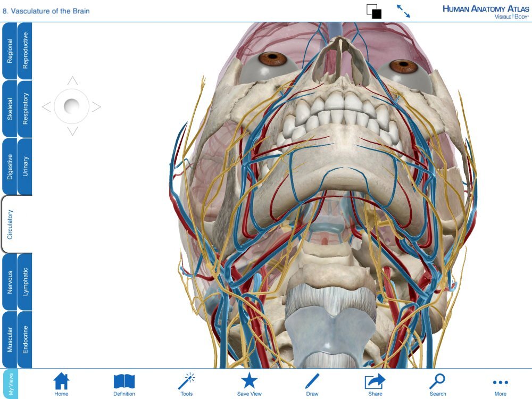Click the 3D rotation trackball control
The width and height of the screenshot is (532, 399).
pos(71,106)
